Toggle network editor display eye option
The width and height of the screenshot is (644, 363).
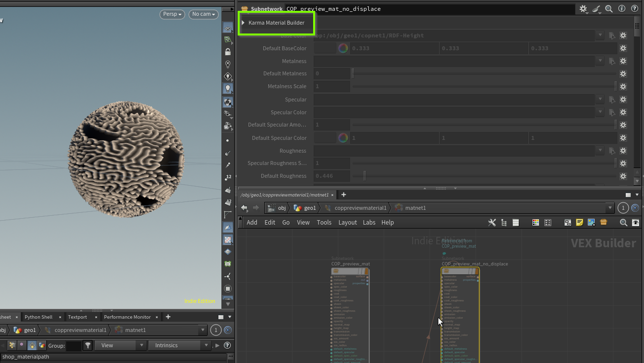(636, 223)
